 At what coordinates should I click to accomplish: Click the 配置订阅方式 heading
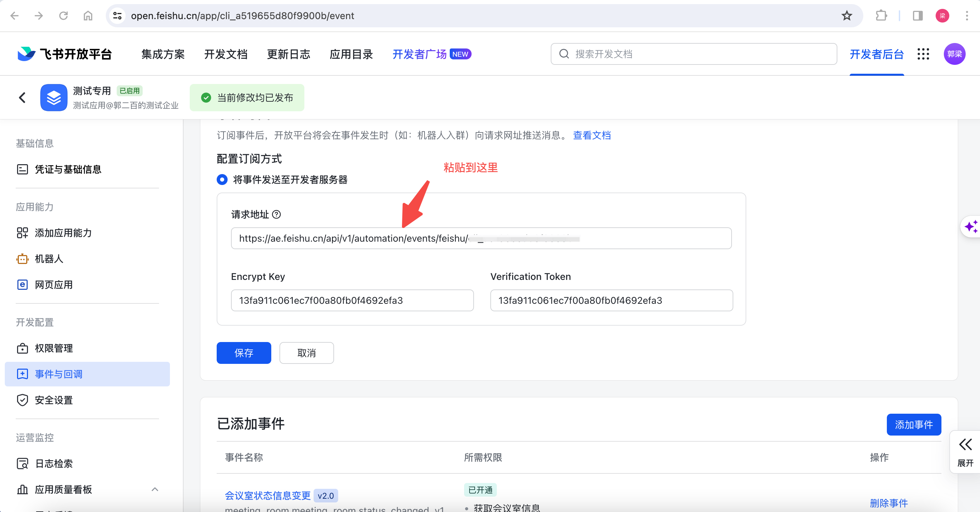click(x=249, y=159)
